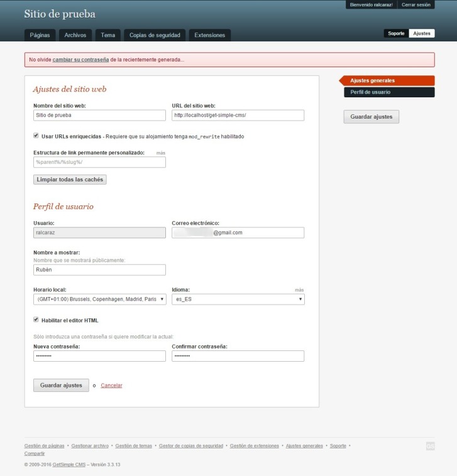The height and width of the screenshot is (476, 457).
Task: Open the Soporte tab
Action: point(396,33)
